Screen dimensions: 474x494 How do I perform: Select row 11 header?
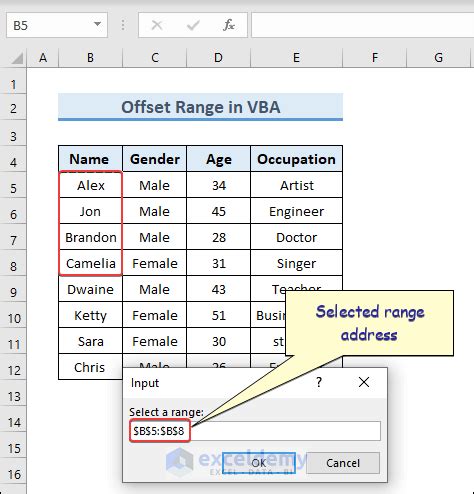point(13,341)
